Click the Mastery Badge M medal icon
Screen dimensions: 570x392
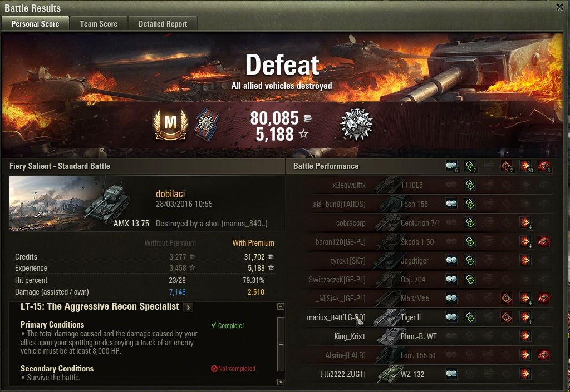[170, 125]
